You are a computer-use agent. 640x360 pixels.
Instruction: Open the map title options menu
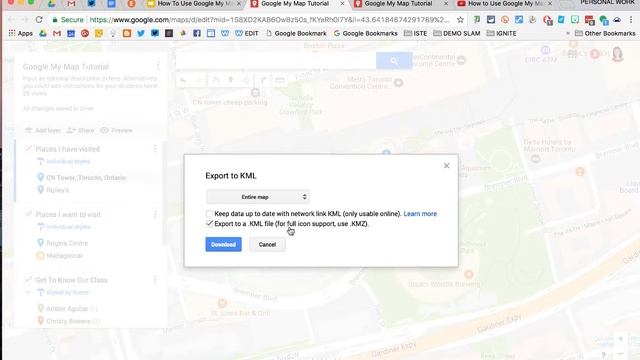158,65
